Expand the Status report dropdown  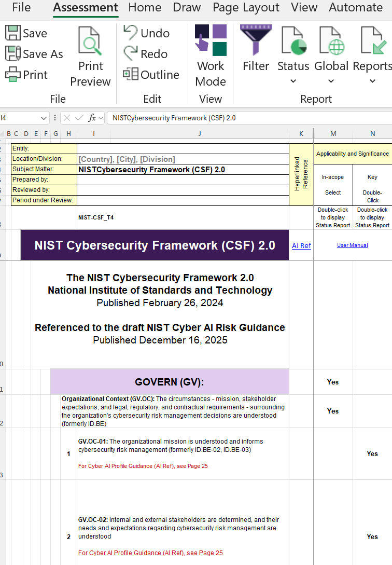(x=293, y=81)
